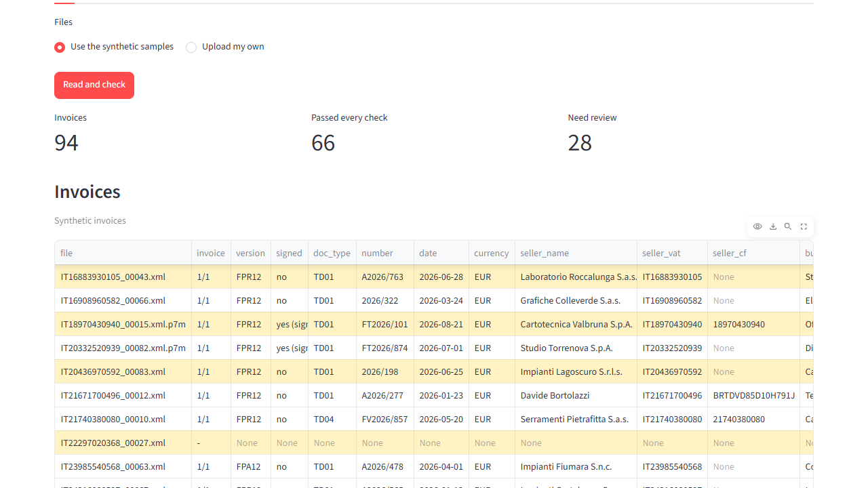Click date cell '2026-08-21'

click(x=441, y=324)
